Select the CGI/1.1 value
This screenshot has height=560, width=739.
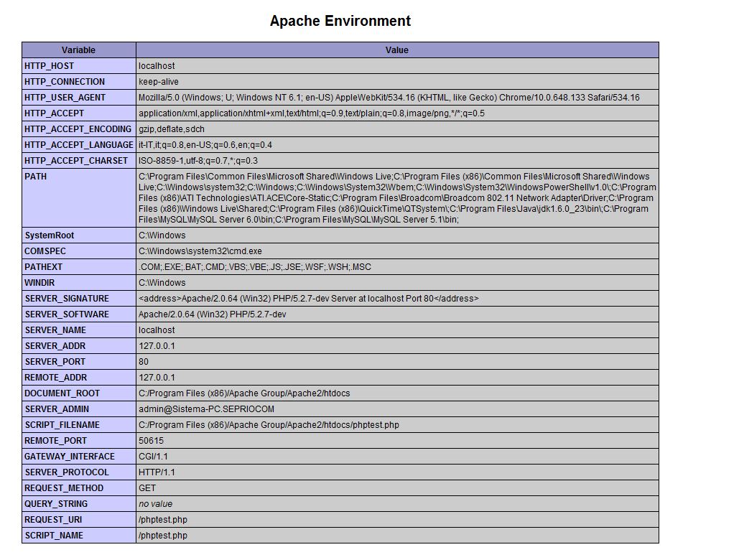click(x=153, y=457)
